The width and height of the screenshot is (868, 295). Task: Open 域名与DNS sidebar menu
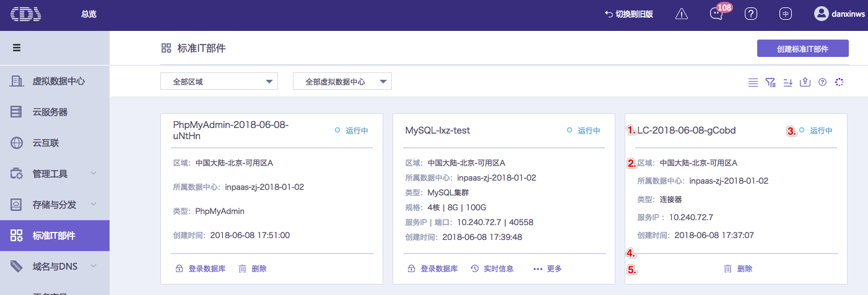click(54, 267)
